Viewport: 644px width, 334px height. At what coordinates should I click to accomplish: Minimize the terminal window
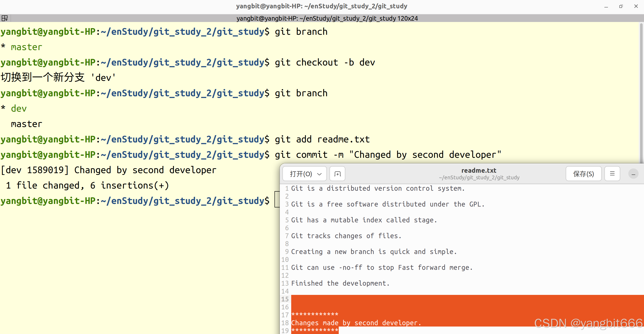[x=606, y=7]
